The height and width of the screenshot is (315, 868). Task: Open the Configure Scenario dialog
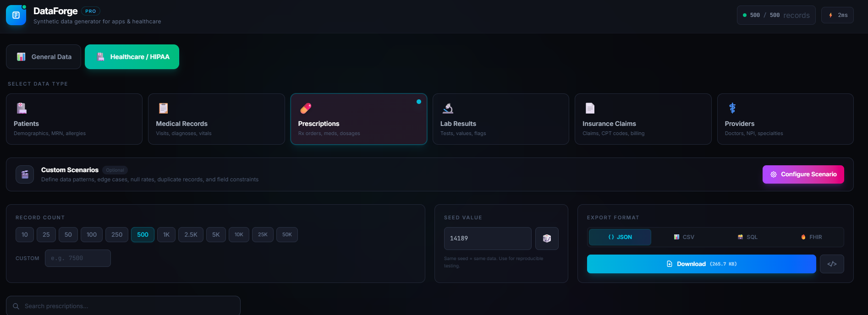pyautogui.click(x=803, y=174)
